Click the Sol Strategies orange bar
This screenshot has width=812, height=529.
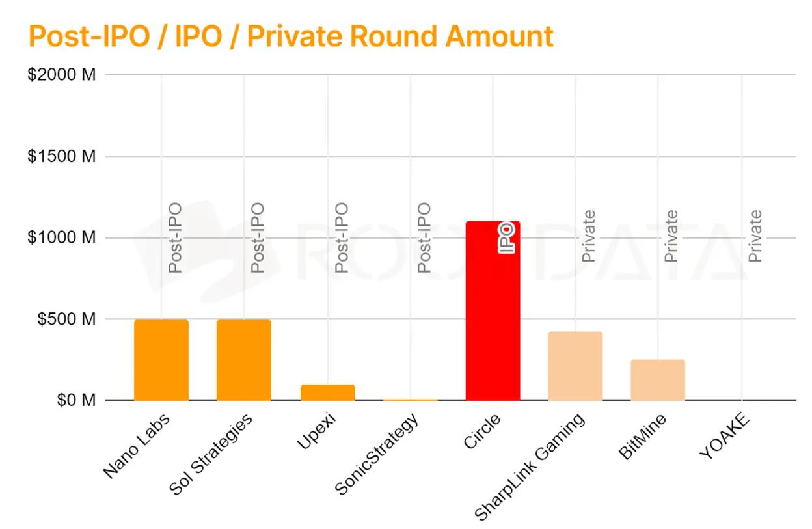pos(244,360)
